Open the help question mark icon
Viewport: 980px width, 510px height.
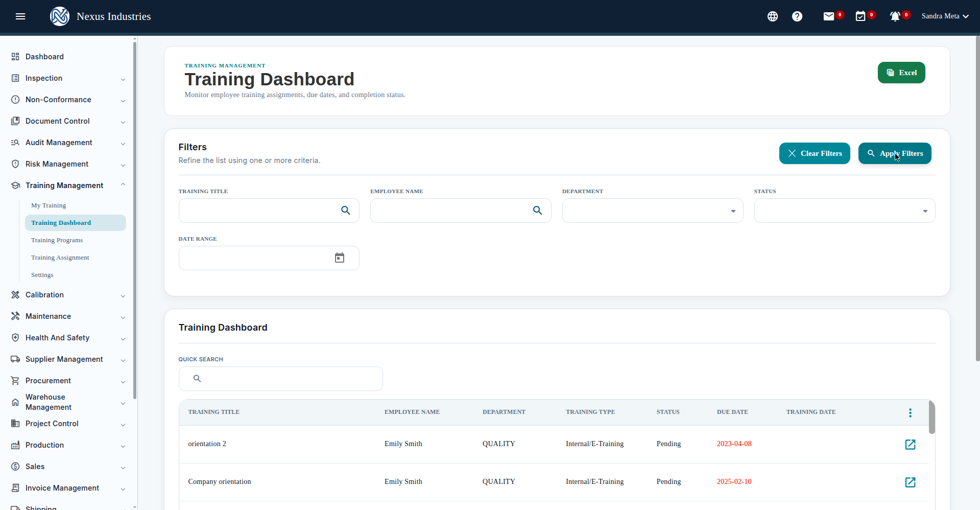pyautogui.click(x=797, y=16)
